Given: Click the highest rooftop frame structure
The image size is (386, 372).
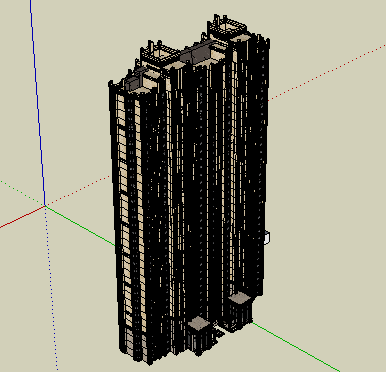Looking at the screenshot, I should pos(226,26).
